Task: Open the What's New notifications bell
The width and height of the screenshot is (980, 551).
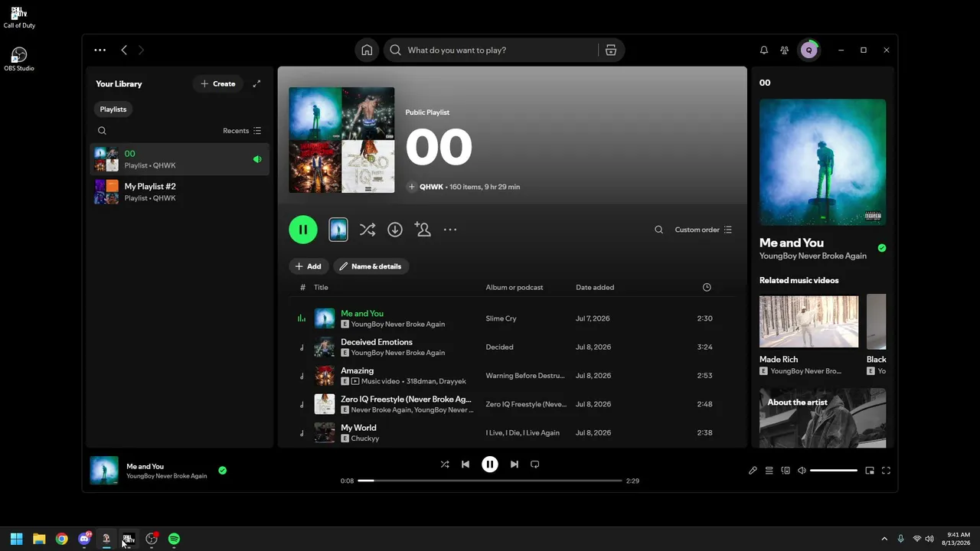Action: (x=763, y=50)
